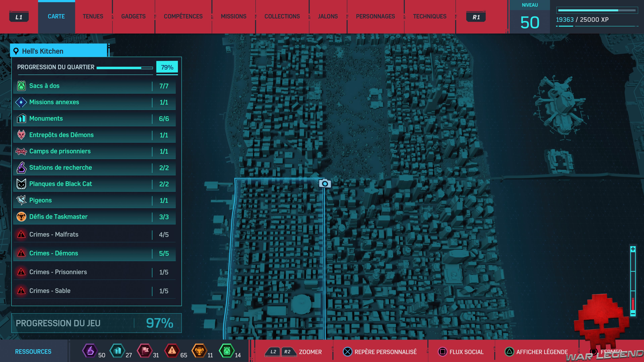Click the Hell's Kitchen district header
644x362 pixels.
coord(59,51)
